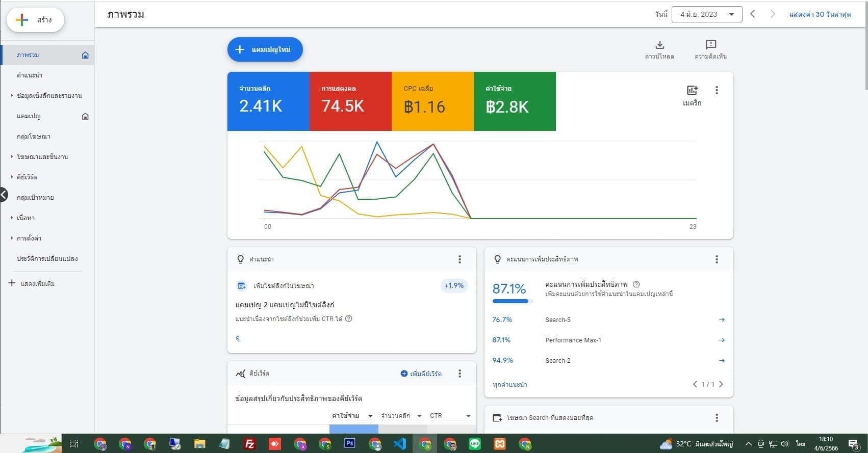
Task: Open คำแนะนำ in the left navigation
Action: [30, 75]
